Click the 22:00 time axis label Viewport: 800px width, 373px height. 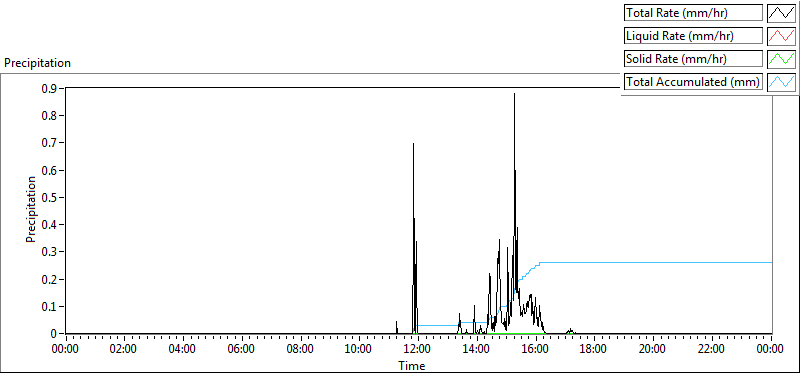coord(712,350)
